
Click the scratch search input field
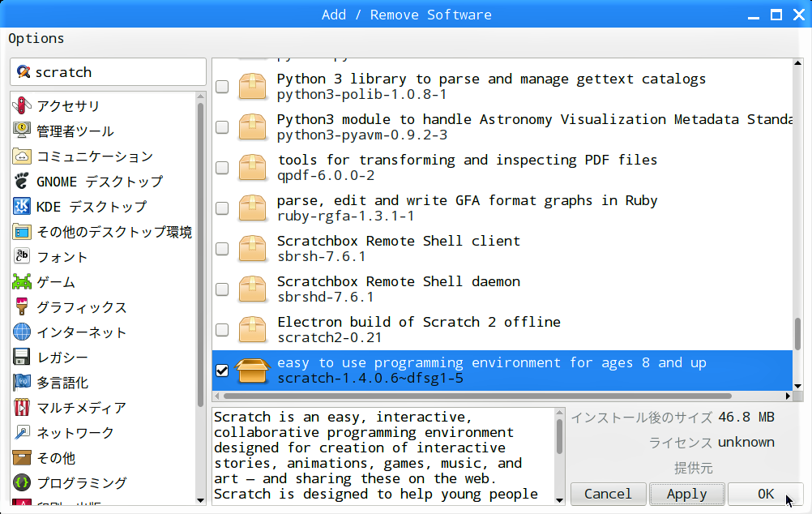coord(109,72)
